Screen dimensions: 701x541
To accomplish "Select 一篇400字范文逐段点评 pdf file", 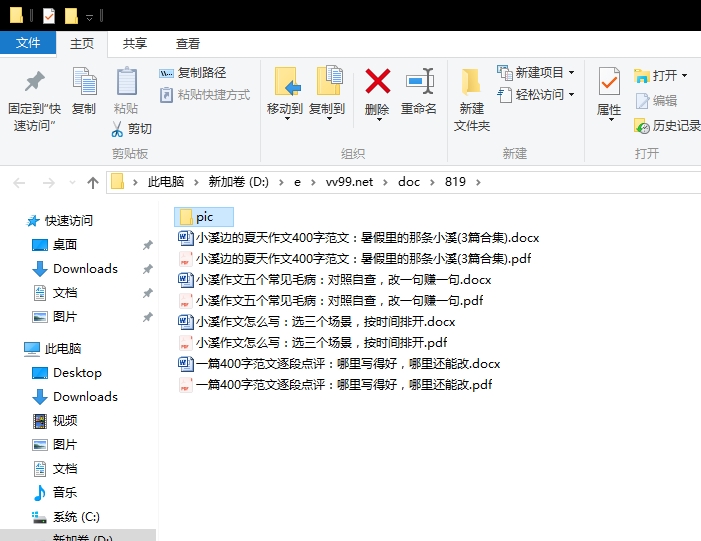I will [335, 385].
